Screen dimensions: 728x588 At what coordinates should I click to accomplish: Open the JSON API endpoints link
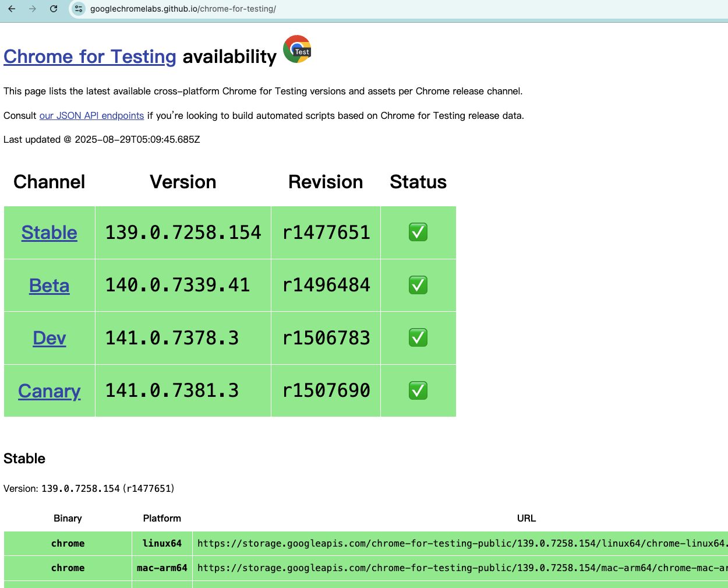click(91, 115)
